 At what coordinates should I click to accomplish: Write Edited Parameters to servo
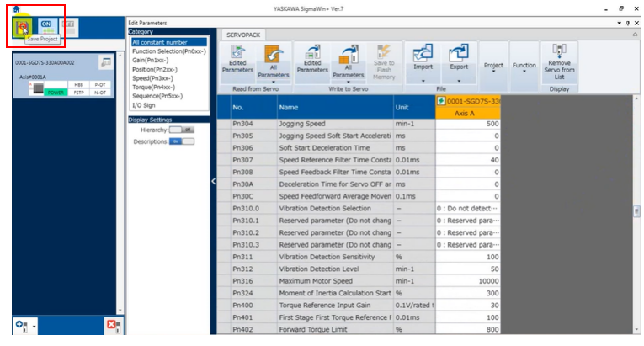click(312, 60)
